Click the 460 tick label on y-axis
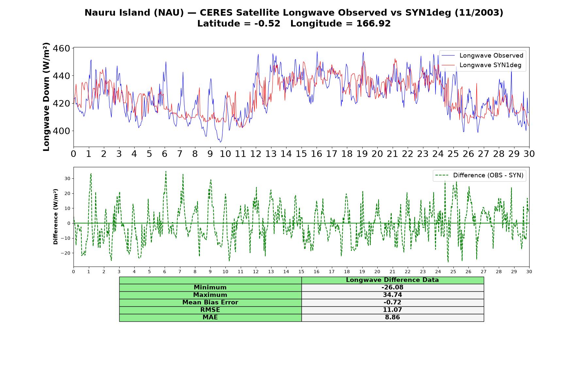 61,48
